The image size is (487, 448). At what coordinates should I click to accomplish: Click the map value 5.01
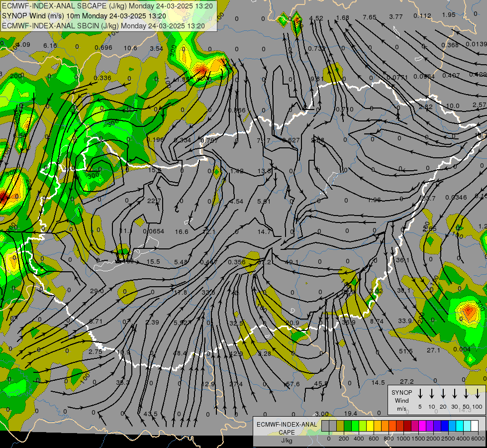[x=264, y=202]
